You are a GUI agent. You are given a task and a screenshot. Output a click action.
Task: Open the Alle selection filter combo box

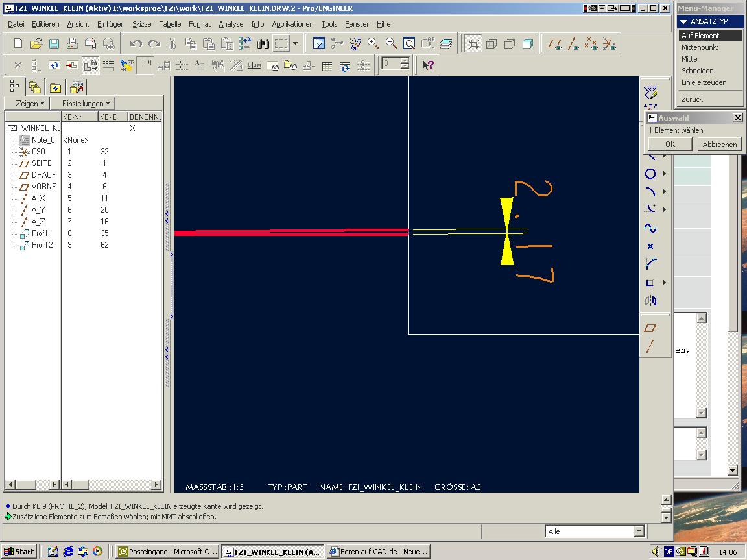(595, 531)
